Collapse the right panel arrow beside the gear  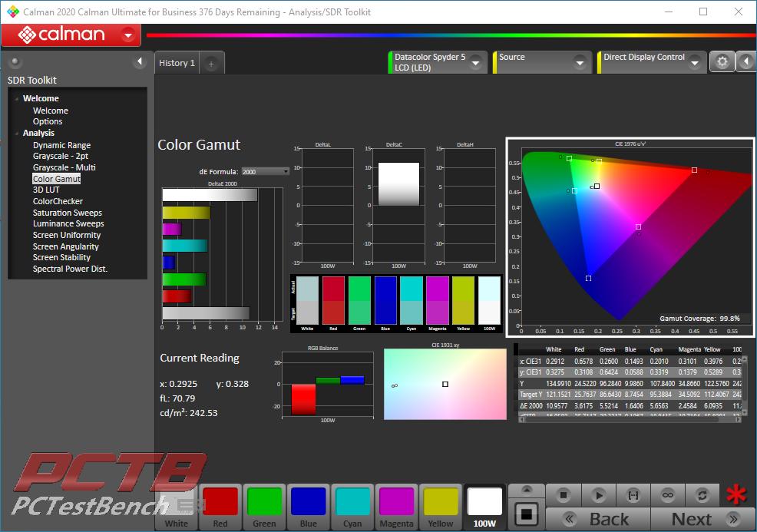click(x=745, y=61)
